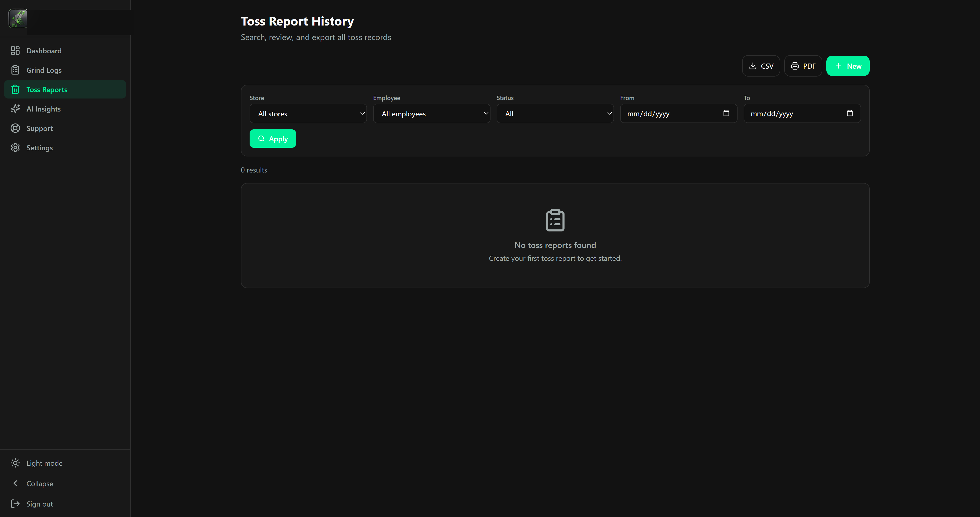Open the Status filter dropdown
Image resolution: width=980 pixels, height=517 pixels.
[x=555, y=114]
